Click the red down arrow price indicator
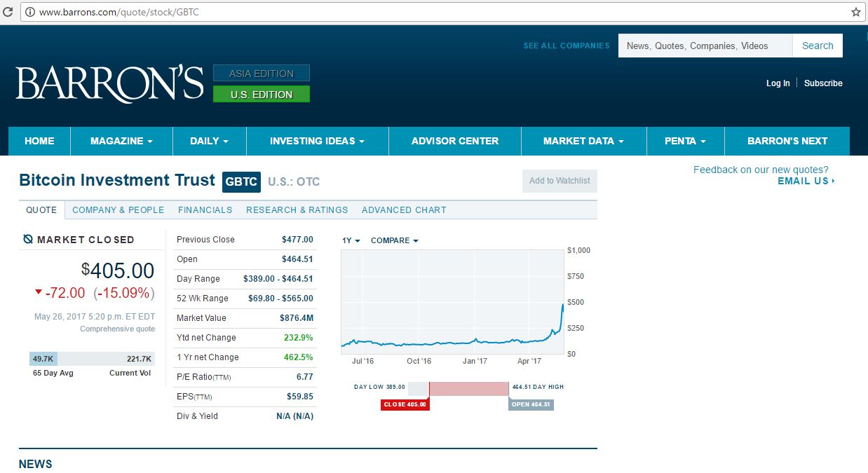Screen dimensions: 868x473 39,292
